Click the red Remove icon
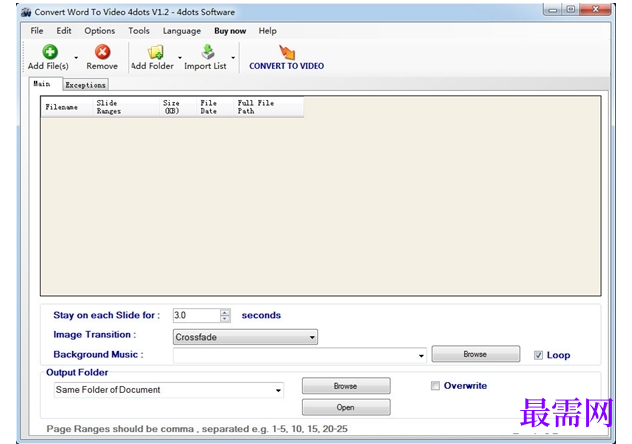This screenshot has width=632, height=444. click(x=102, y=52)
